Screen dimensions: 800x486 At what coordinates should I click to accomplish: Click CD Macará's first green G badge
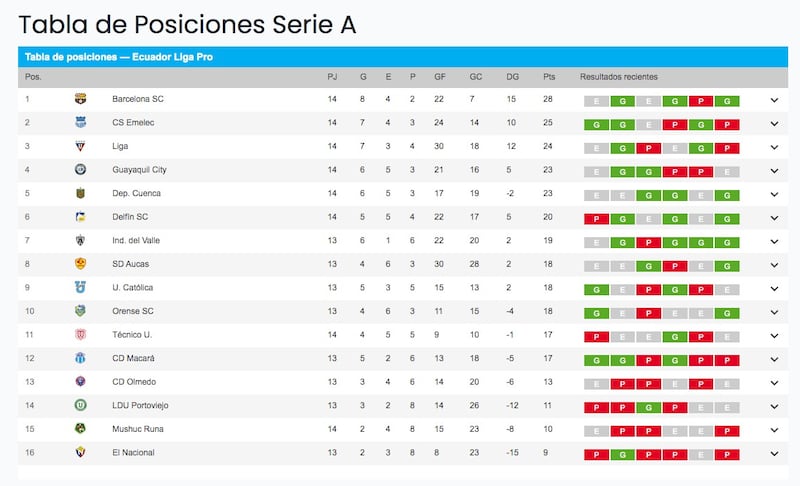pos(596,361)
